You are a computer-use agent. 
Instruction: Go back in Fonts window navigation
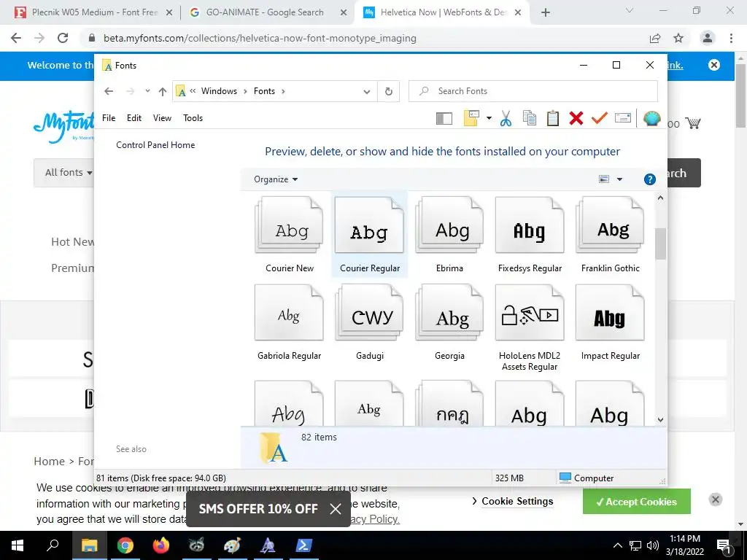[x=109, y=91]
